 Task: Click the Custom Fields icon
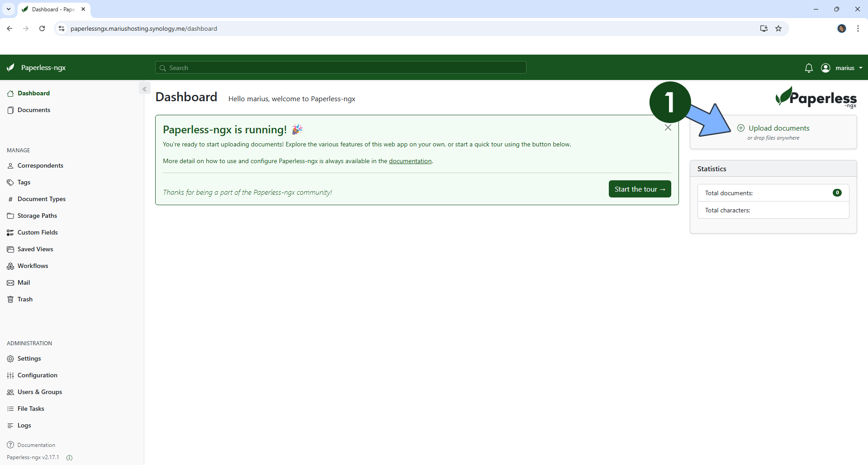pyautogui.click(x=10, y=233)
